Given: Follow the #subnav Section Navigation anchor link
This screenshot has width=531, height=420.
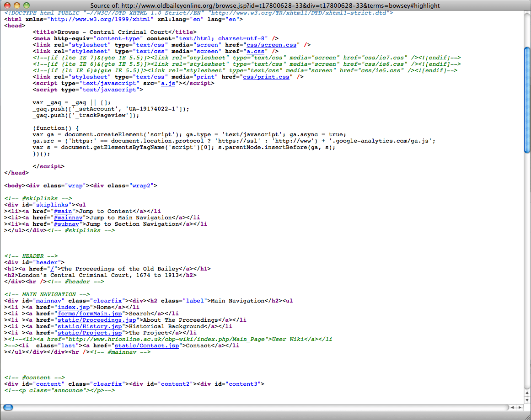Looking at the screenshot, I should tap(66, 224).
